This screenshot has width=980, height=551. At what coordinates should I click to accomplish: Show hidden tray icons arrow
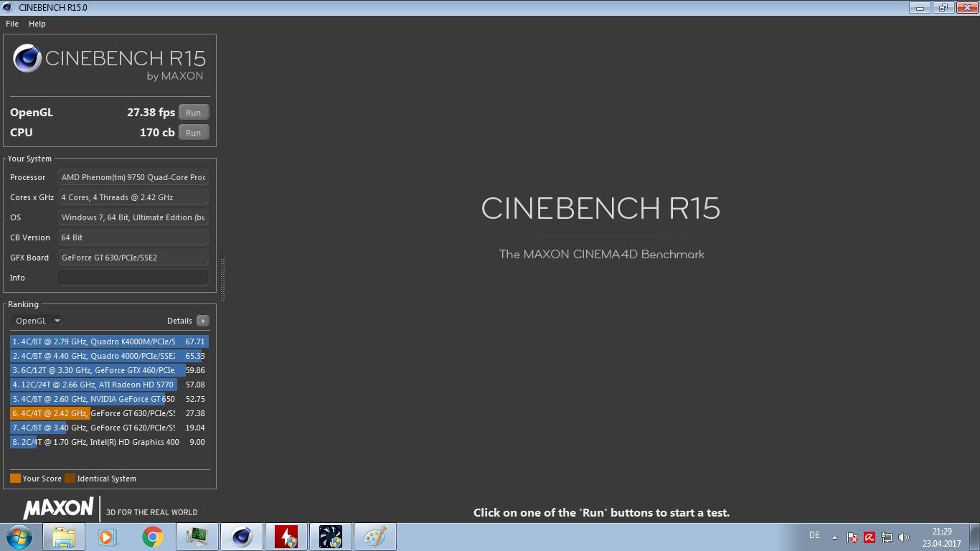(834, 537)
